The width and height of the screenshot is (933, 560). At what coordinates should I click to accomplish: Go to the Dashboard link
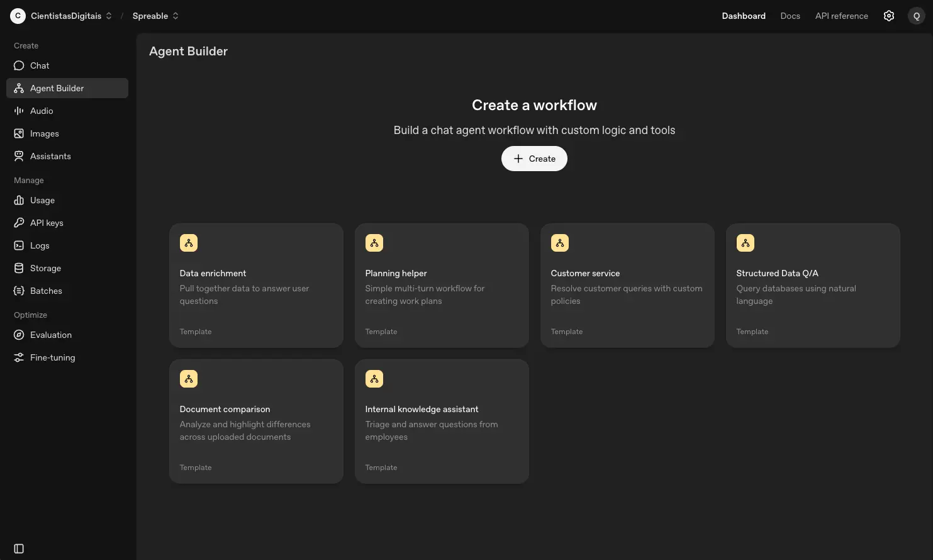click(x=743, y=16)
